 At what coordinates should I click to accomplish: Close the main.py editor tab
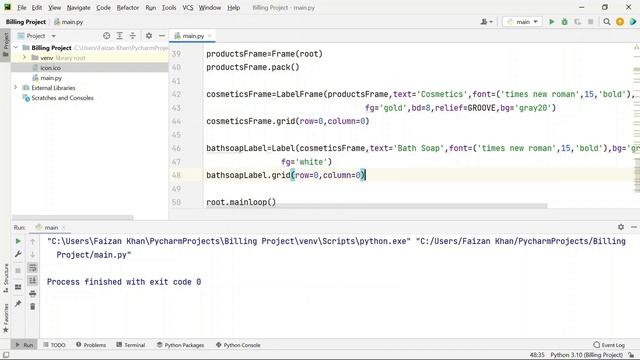pos(209,36)
